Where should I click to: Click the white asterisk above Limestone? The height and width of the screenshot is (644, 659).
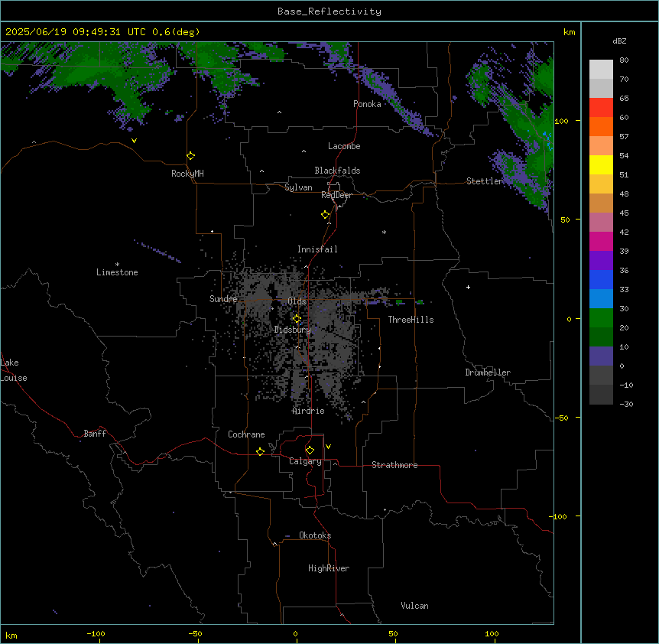[x=117, y=265]
